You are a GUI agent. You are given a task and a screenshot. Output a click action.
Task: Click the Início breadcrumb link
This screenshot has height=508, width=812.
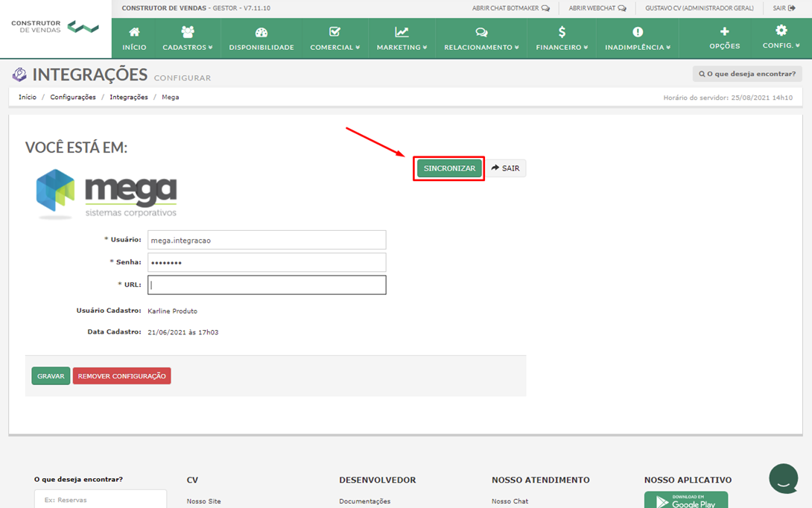coord(28,98)
